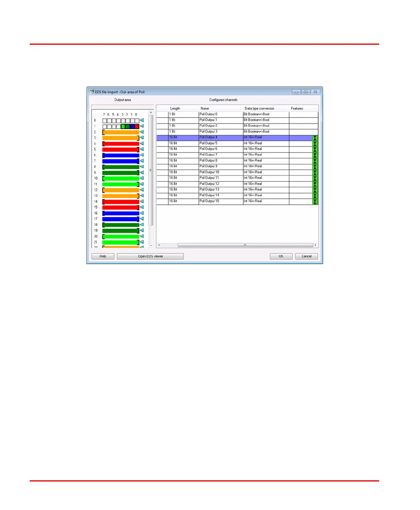Select the blue bit 1 cell in byte 1

tap(132, 127)
